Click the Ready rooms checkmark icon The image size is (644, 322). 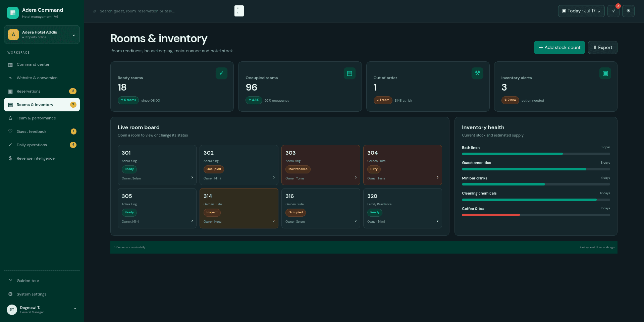click(x=221, y=73)
